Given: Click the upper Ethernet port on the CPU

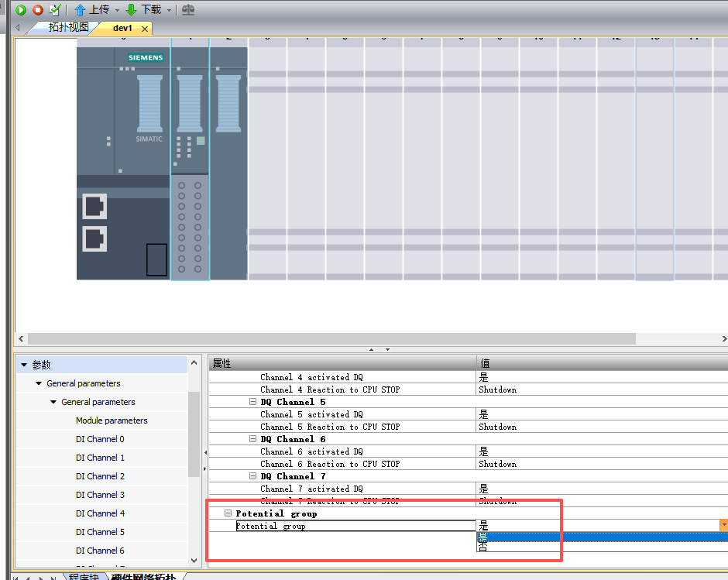Looking at the screenshot, I should (94, 206).
